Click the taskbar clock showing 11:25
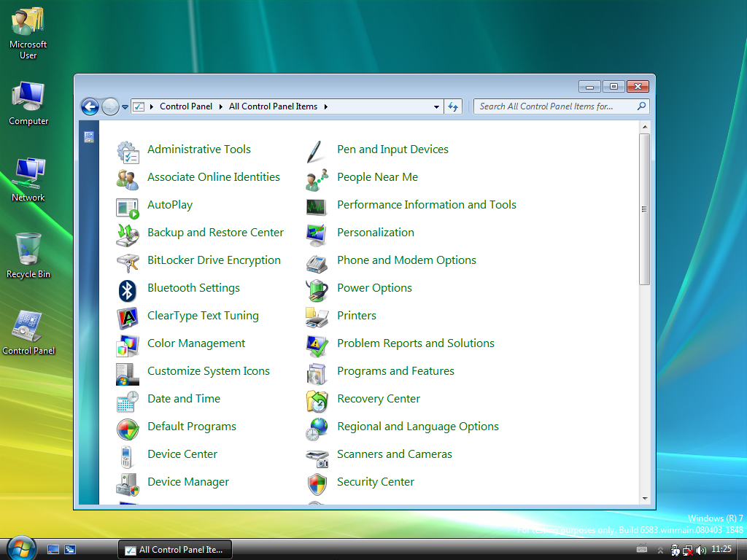 [x=721, y=549]
